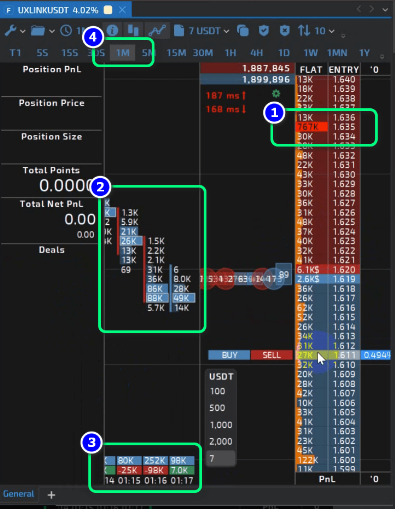
Task: Select the 4H timeframe
Action: pyautogui.click(x=257, y=53)
